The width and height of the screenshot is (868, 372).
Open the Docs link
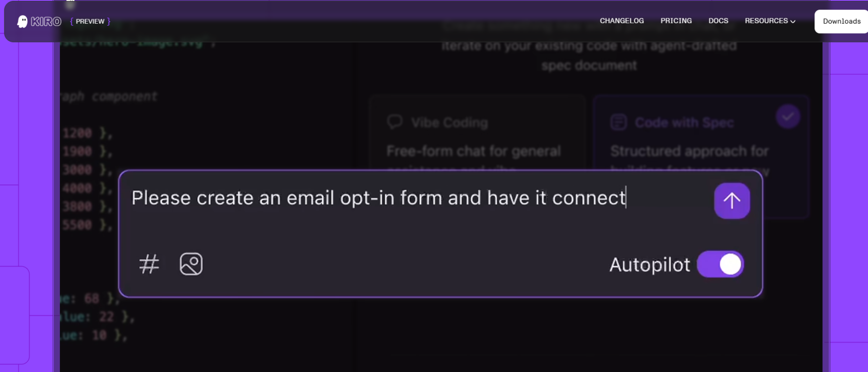click(718, 21)
